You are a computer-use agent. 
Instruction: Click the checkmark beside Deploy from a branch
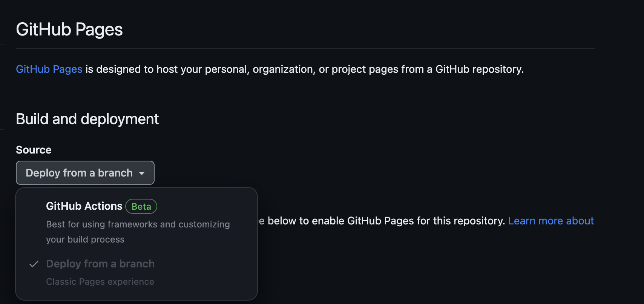click(34, 264)
